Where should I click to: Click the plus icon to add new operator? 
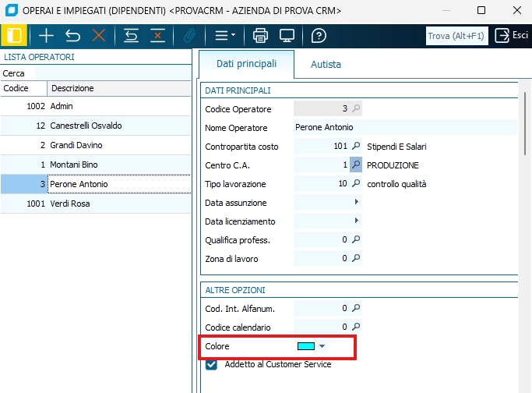click(46, 35)
